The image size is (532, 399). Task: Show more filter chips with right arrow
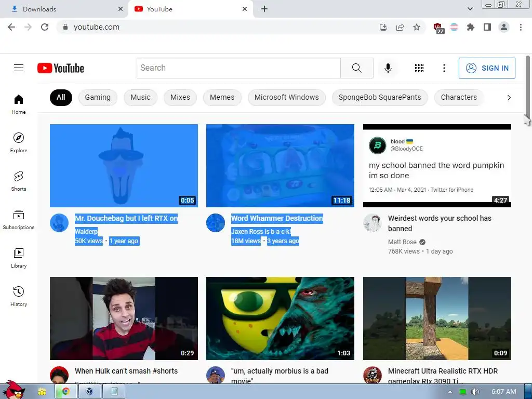(x=509, y=98)
